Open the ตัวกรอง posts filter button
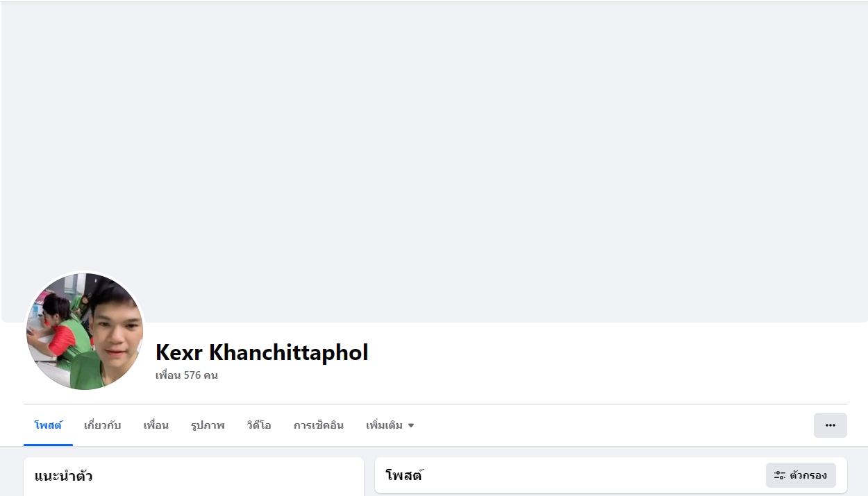The image size is (868, 496). coord(801,475)
